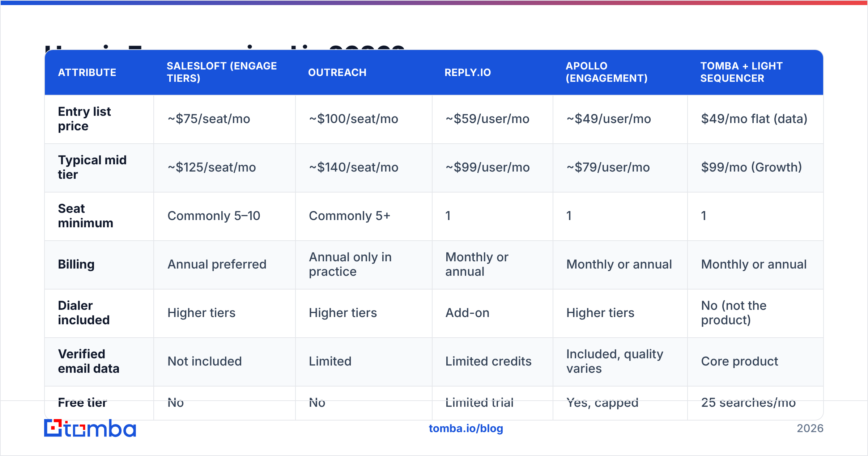The image size is (868, 456).
Task: Select Outreach 'No' free tier cell
Action: coord(317,402)
